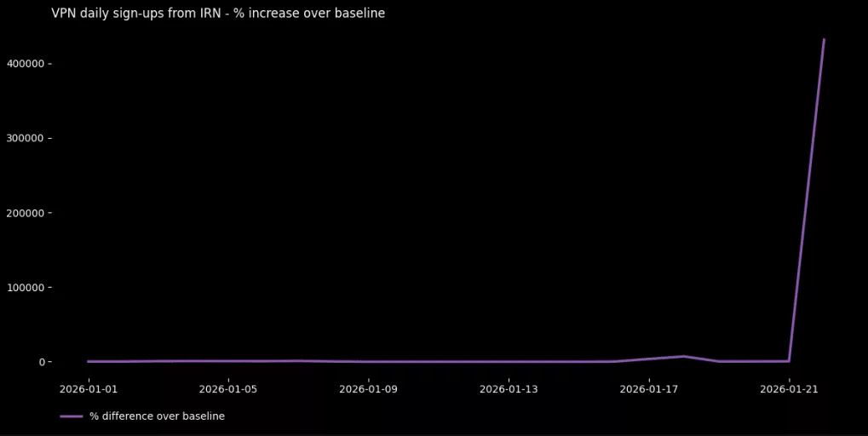Click the 2026-01-13 x-axis date label
Screen dimensions: 868x436
point(509,389)
